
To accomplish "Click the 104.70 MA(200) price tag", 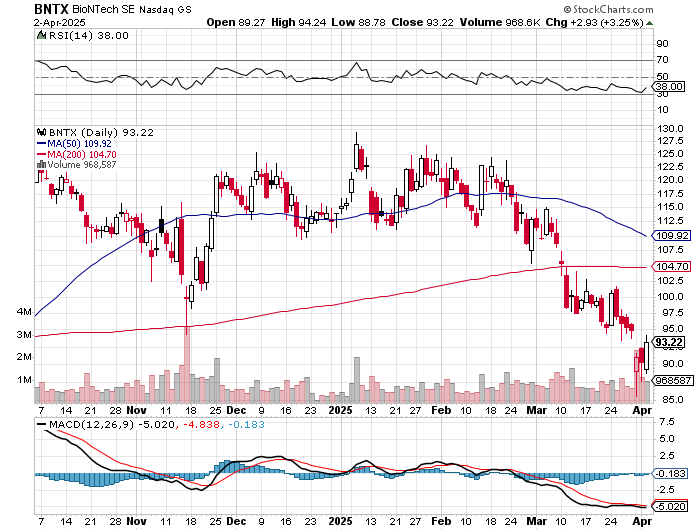I will tap(673, 267).
